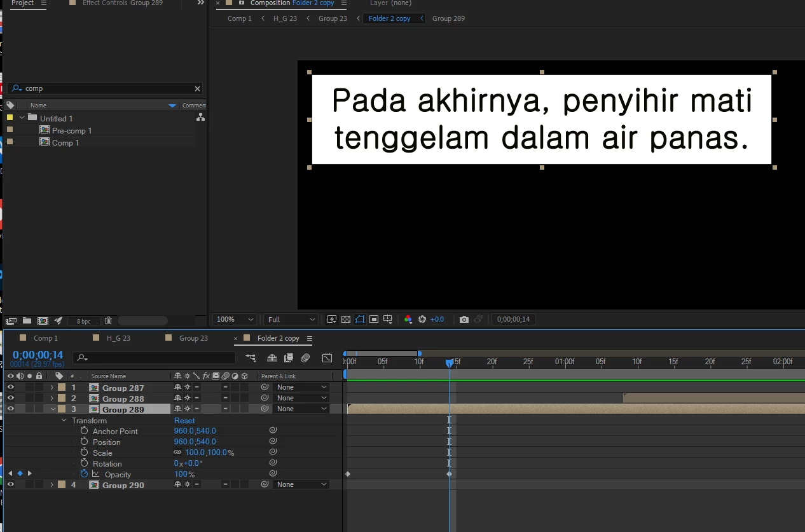Take a snapshot with camera icon

point(464,319)
